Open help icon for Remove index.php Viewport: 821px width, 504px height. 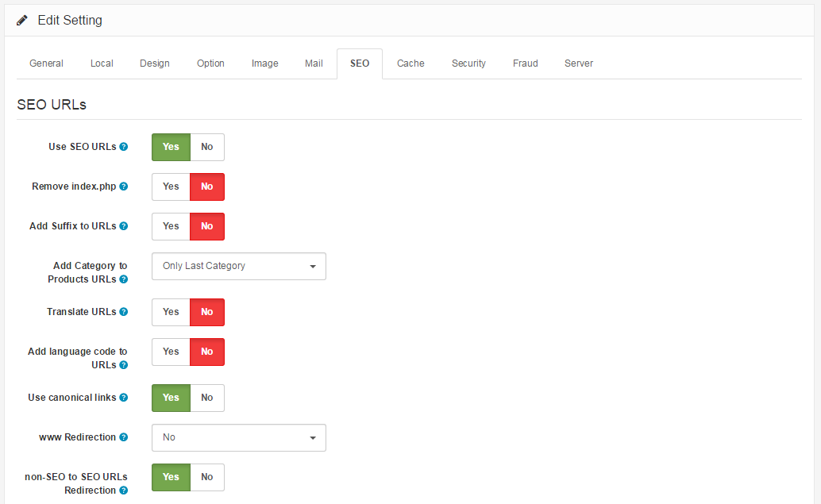[124, 187]
